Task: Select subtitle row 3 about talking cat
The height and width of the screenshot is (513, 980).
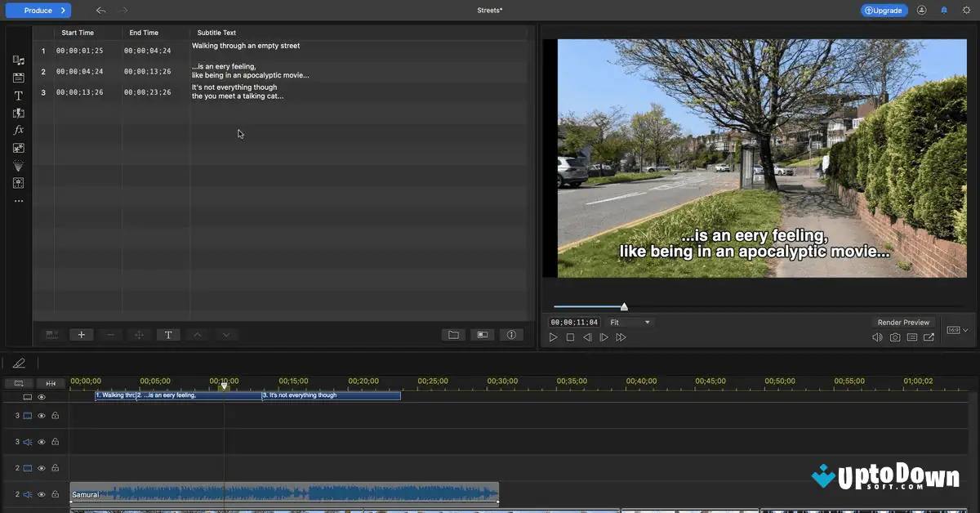Action: point(237,92)
